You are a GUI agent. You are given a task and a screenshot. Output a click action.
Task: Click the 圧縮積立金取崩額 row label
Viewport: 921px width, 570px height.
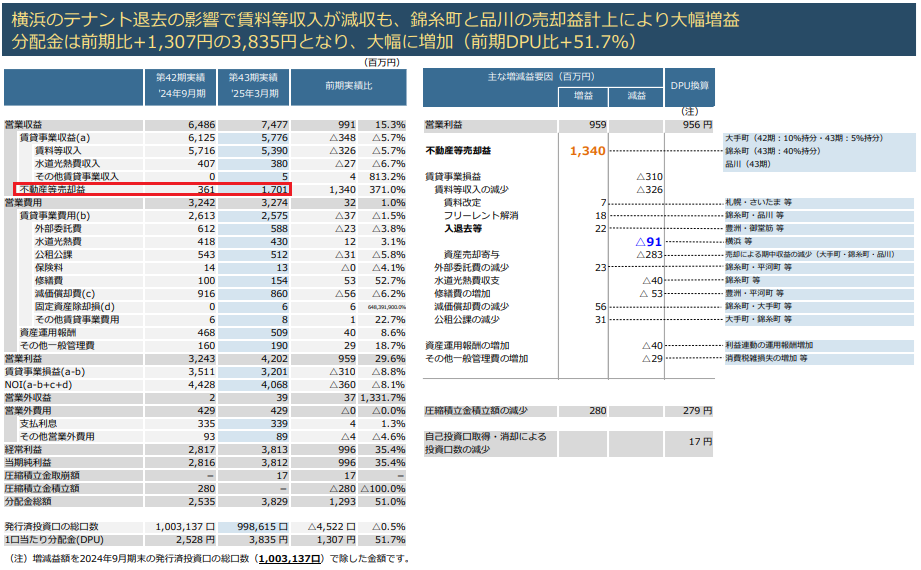42,475
